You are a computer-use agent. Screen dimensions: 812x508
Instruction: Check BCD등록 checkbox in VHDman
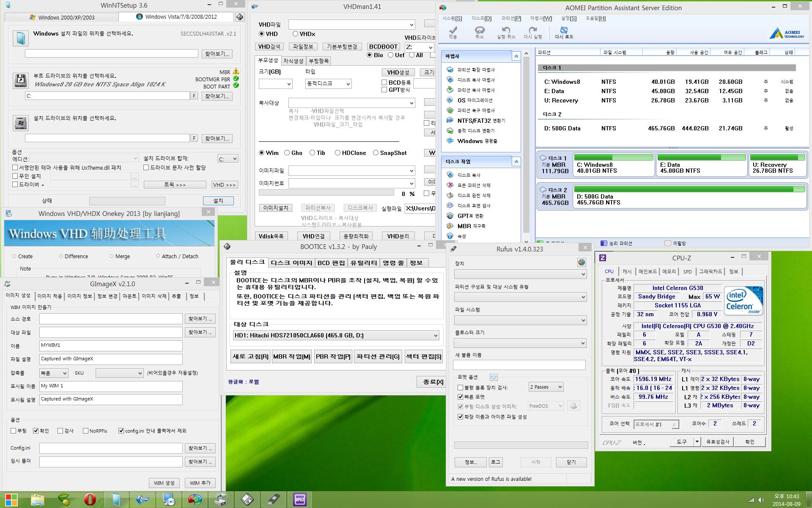(384, 83)
